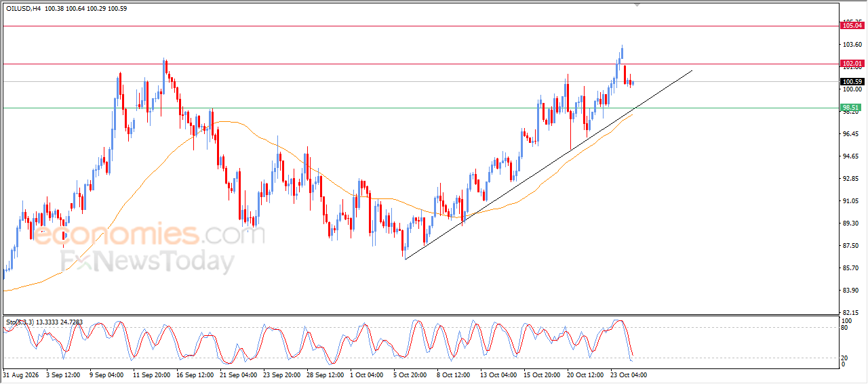This screenshot has width=868, height=384.
Task: Click the 92.85 price axis label
Action: pyautogui.click(x=850, y=179)
